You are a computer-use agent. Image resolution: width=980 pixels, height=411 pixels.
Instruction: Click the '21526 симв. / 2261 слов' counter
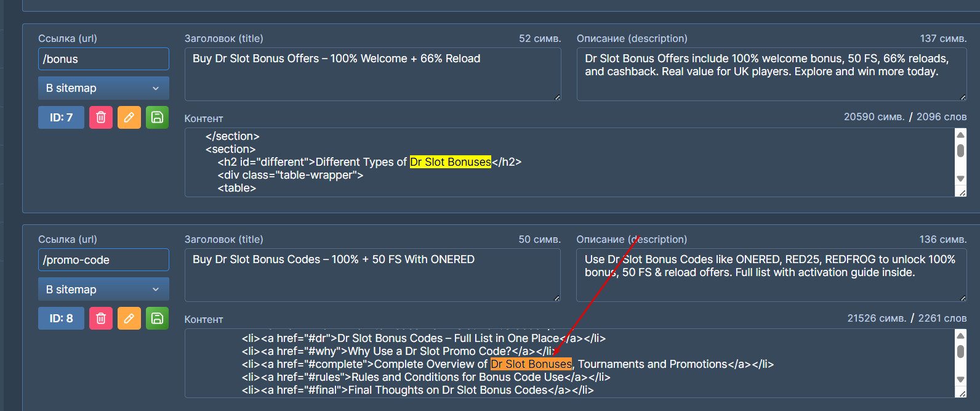pos(907,318)
